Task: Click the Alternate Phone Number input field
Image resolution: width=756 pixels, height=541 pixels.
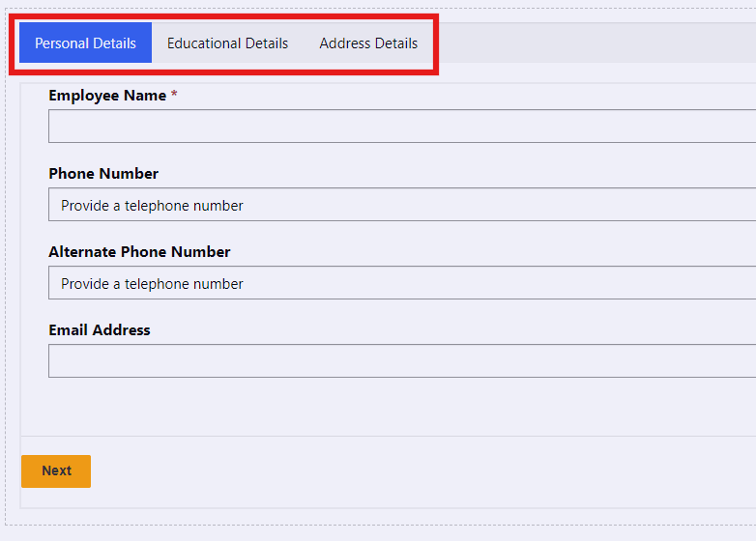Action: click(401, 283)
